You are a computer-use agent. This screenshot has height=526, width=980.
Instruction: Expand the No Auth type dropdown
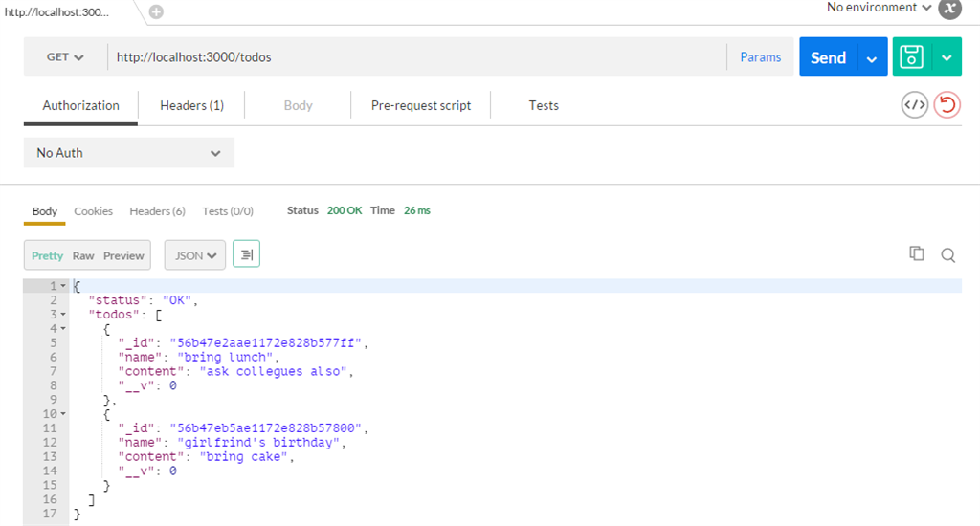pyautogui.click(x=128, y=153)
